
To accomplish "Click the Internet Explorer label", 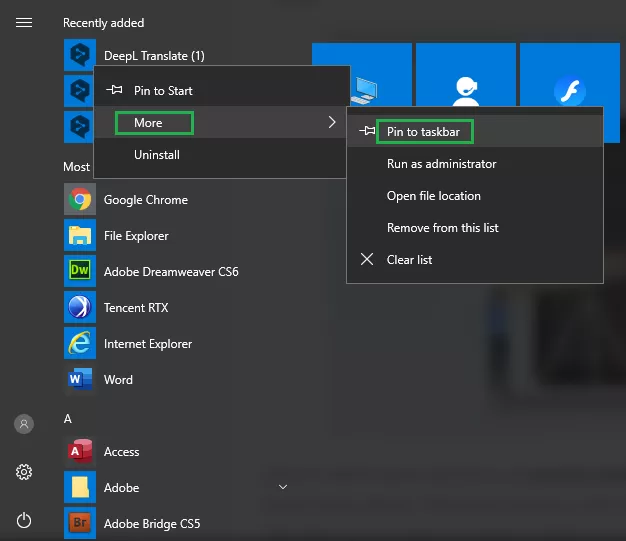I will pos(148,344).
